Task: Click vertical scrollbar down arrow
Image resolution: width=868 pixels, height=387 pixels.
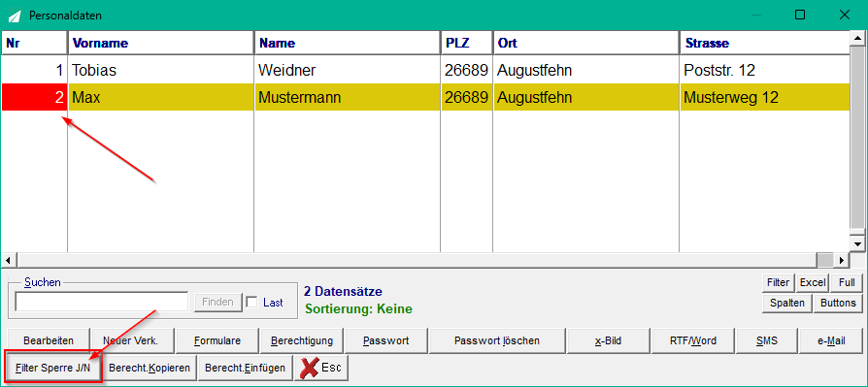Action: click(857, 243)
